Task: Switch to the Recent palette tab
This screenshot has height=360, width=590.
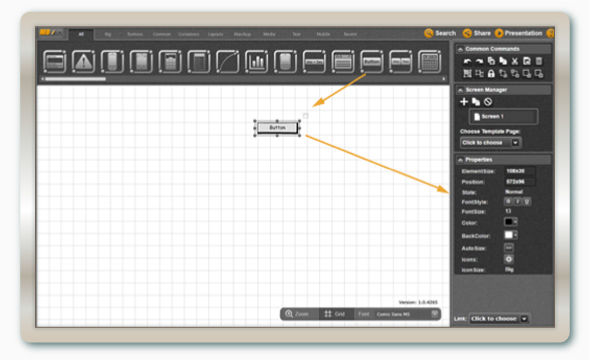Action: pos(350,34)
